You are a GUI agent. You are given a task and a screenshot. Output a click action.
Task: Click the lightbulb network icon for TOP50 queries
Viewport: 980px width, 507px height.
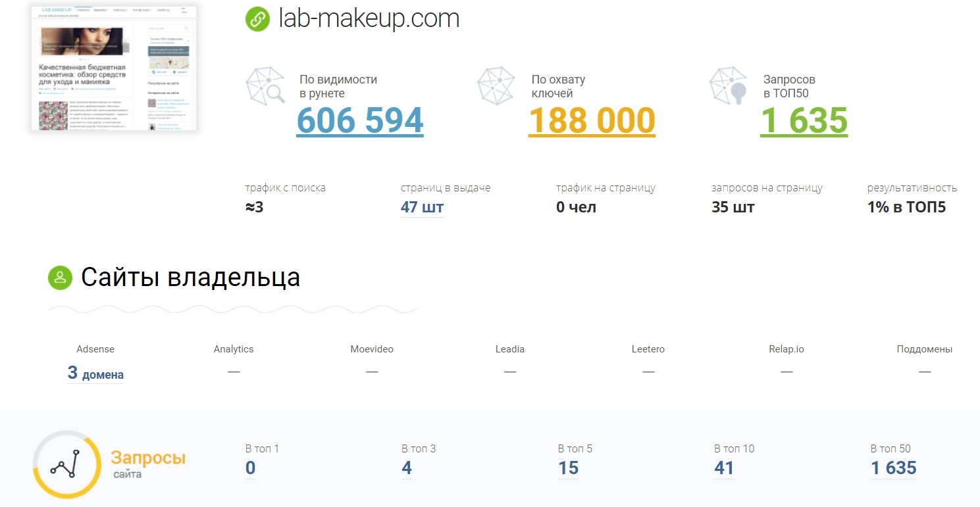[x=729, y=85]
